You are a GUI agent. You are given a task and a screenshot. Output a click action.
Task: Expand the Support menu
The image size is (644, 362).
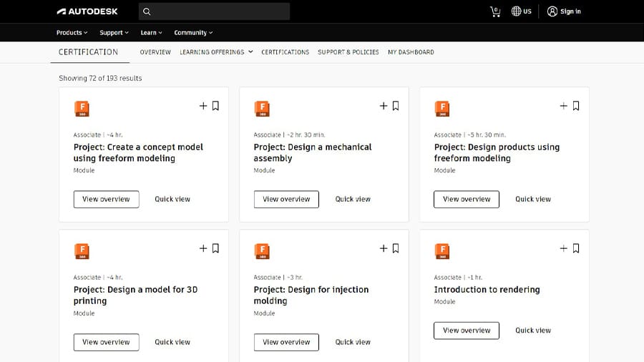(114, 32)
